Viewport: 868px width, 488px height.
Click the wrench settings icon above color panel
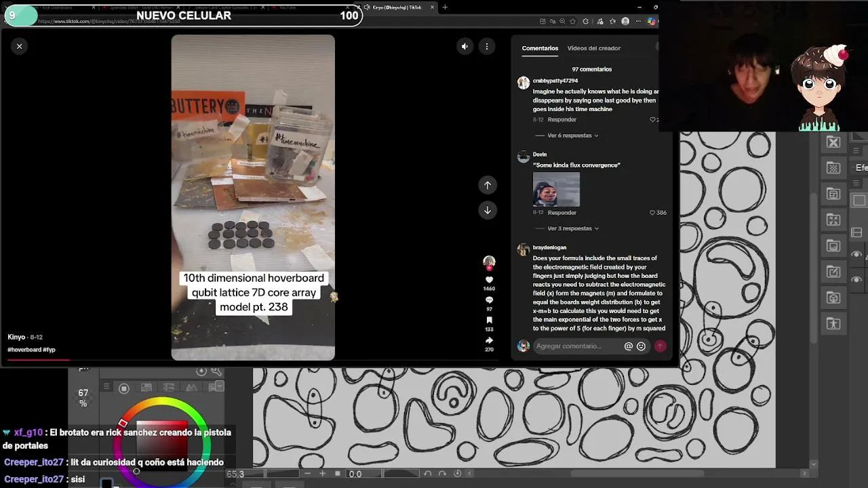point(216,371)
